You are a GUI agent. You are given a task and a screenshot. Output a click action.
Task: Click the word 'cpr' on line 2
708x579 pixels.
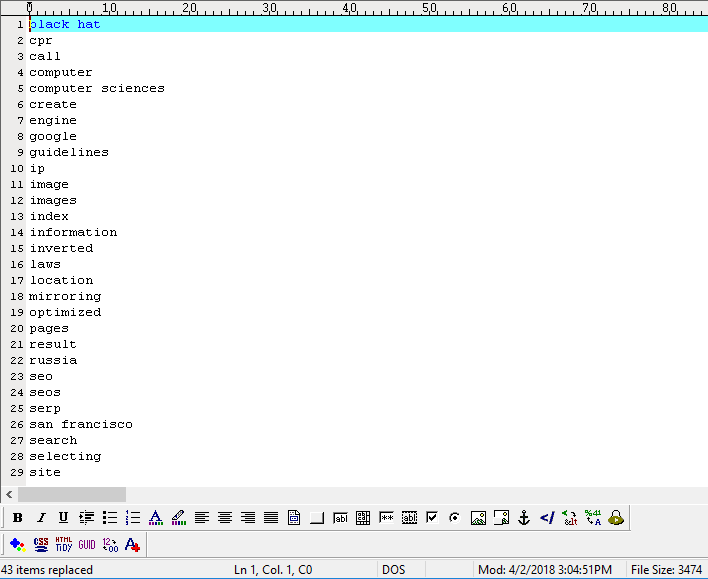tap(41, 40)
